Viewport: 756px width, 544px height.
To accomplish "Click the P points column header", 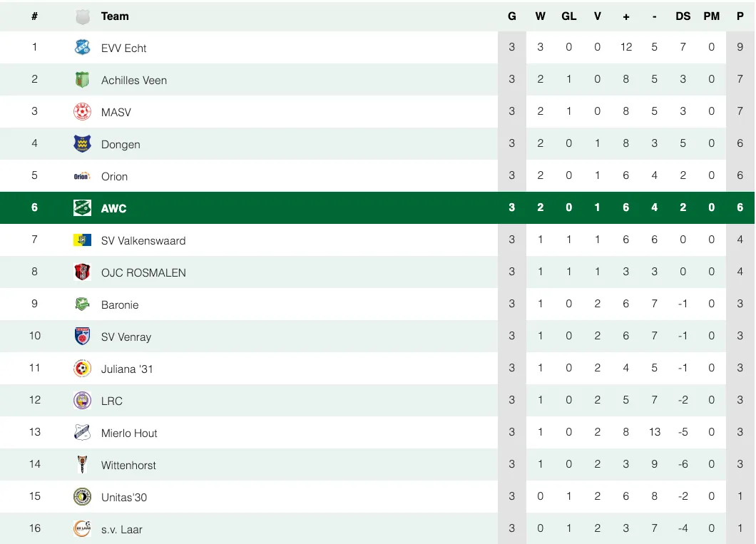I will coord(740,16).
